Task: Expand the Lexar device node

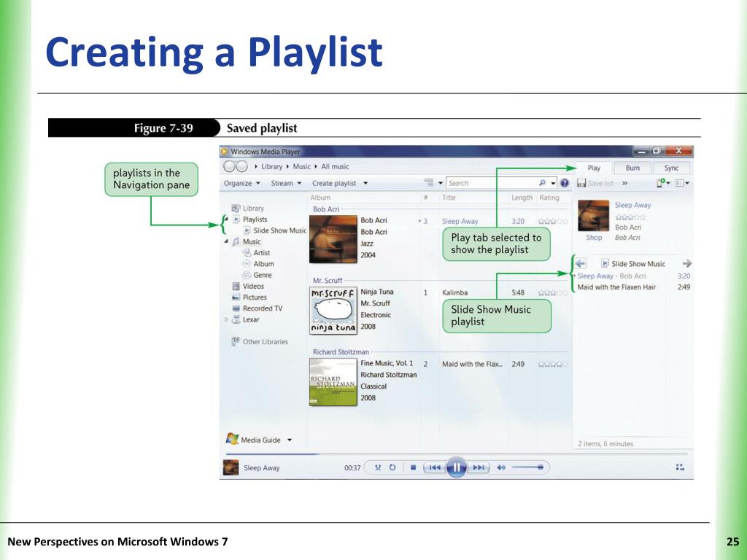Action: [x=226, y=319]
